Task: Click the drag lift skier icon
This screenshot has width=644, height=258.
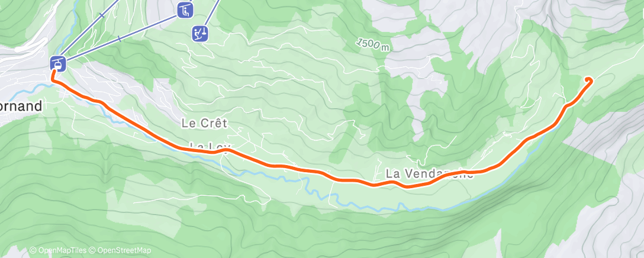Action: tap(200, 33)
